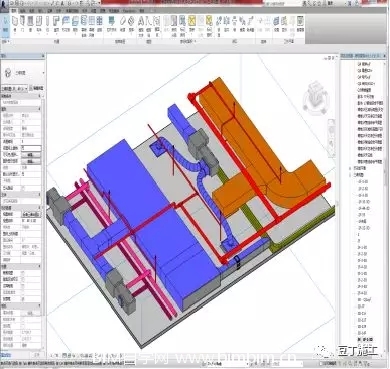Click the Edit Type button in Properties
Screen dimensions: 390x369
36,89
